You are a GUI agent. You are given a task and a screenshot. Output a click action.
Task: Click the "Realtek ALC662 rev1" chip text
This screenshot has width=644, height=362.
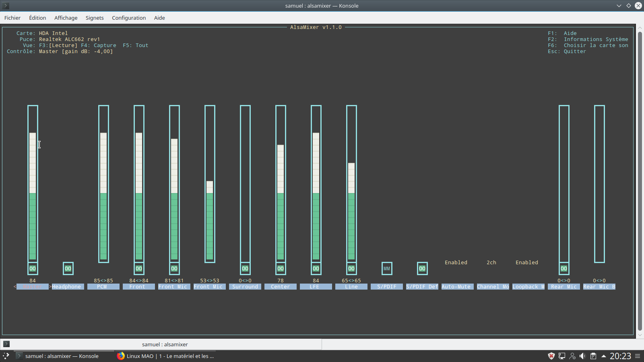pos(70,39)
